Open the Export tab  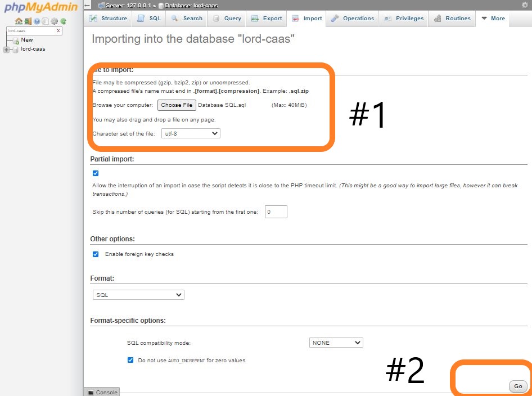[267, 19]
